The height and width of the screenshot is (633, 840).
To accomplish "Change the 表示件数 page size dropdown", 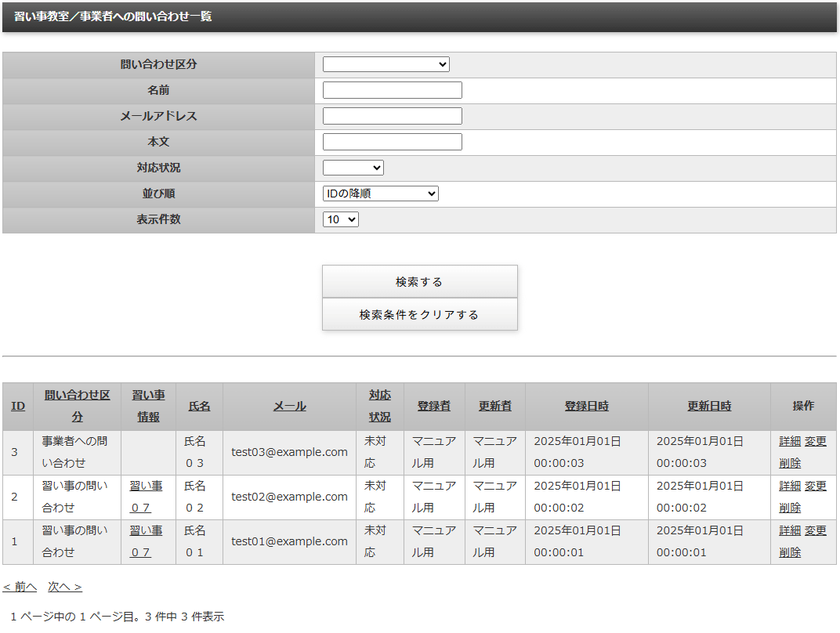I will point(340,219).
